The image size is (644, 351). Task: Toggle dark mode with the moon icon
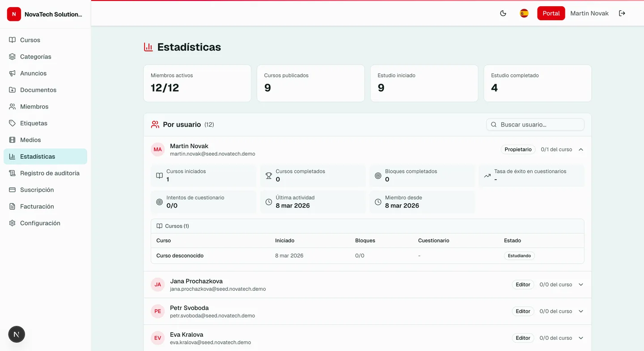(503, 13)
